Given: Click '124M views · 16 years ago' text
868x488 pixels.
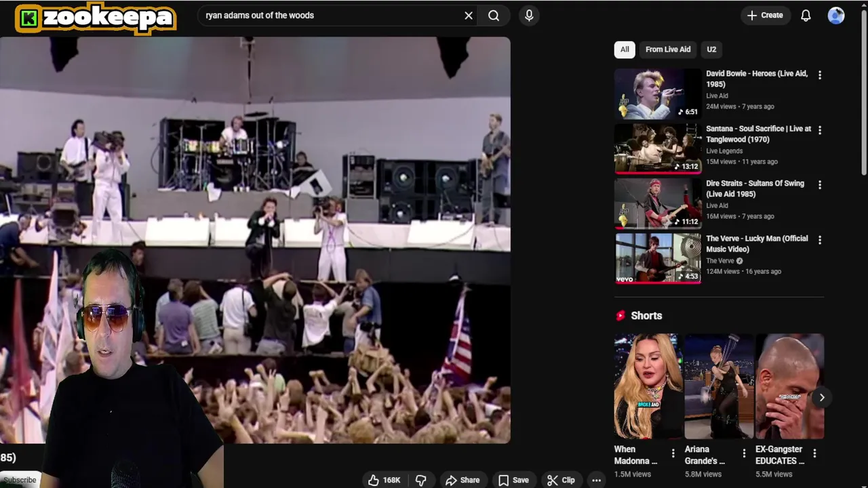Looking at the screenshot, I should 743,271.
